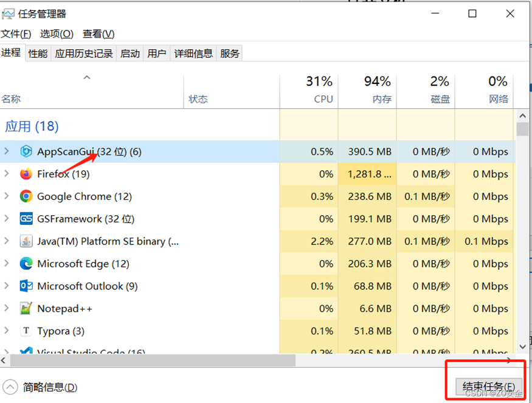Click Microsoft Edge memory 206.3 MB
532x403 pixels.
click(x=370, y=264)
